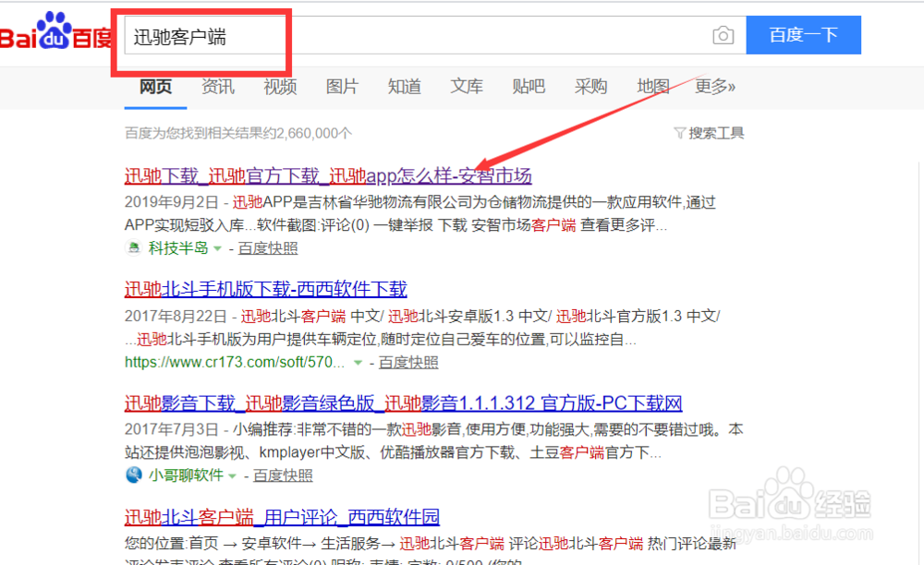Switch to the 文库 tab
This screenshot has width=924, height=565.
(467, 87)
